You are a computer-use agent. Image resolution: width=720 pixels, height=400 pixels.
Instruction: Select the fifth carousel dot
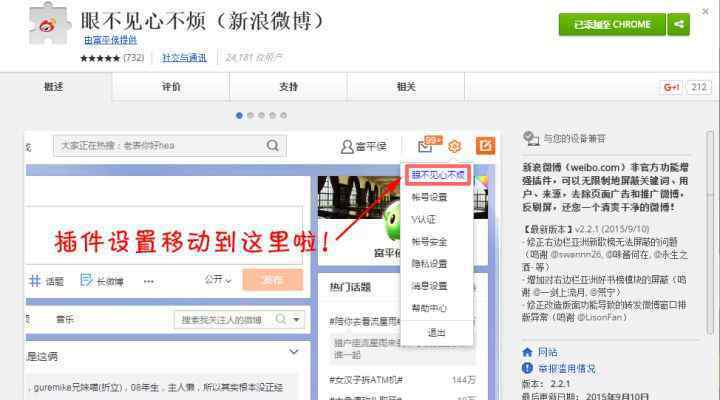tap(283, 115)
